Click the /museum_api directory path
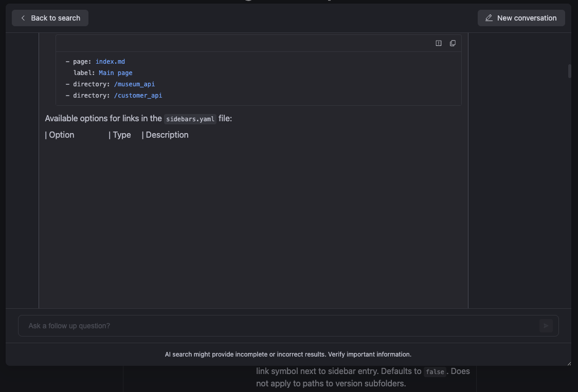 click(134, 84)
